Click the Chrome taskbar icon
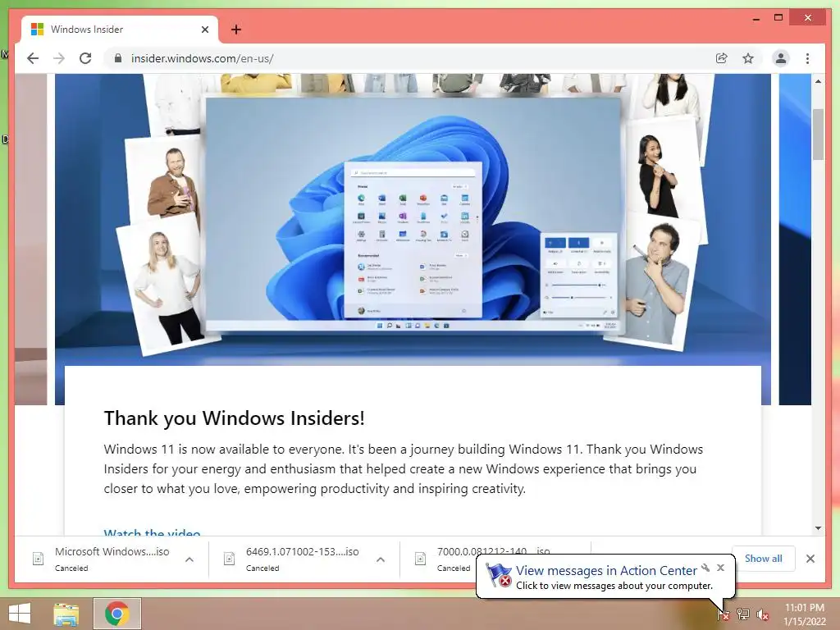 [116, 614]
